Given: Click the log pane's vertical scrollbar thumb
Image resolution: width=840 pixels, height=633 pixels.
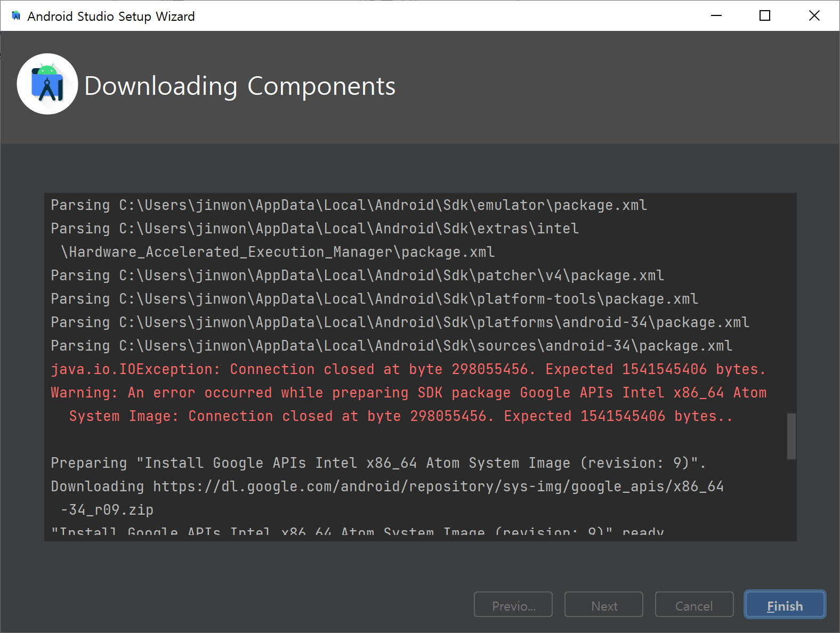Looking at the screenshot, I should [791, 436].
